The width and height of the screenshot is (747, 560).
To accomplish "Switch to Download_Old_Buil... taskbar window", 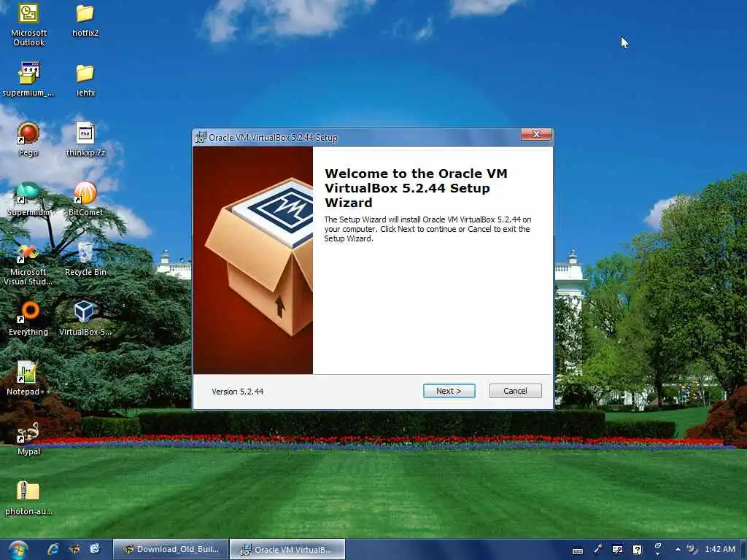I will [x=171, y=550].
